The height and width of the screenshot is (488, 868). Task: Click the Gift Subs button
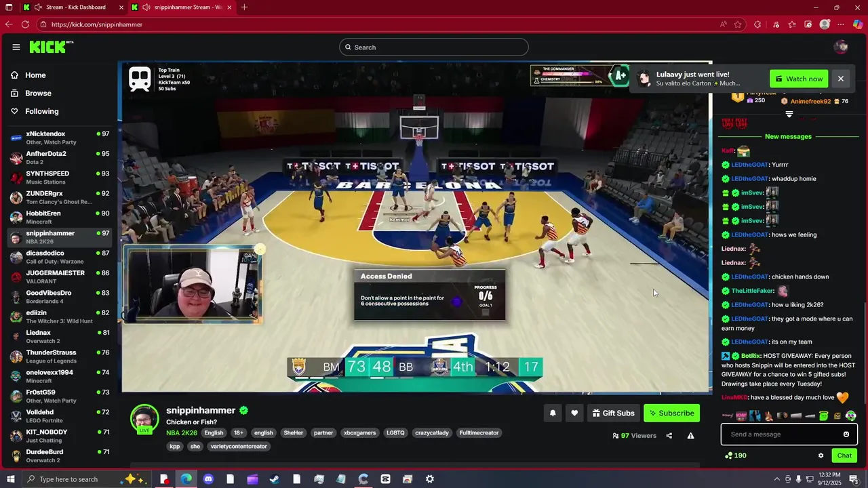coord(613,413)
